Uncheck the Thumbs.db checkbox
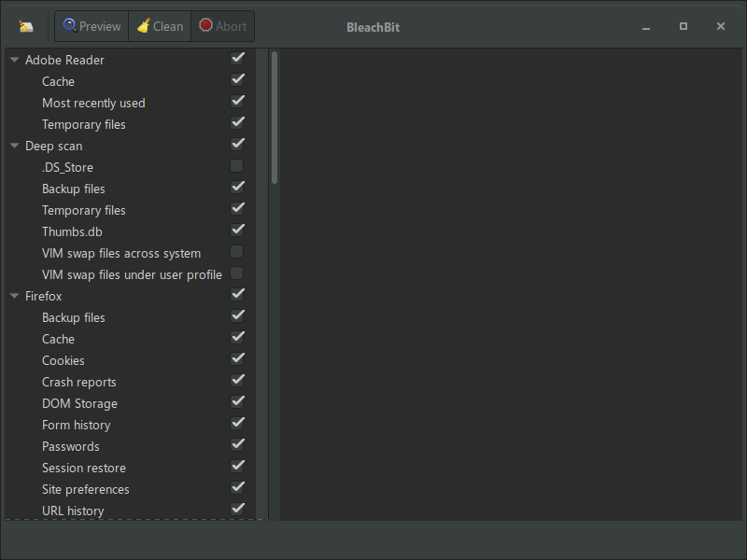Image resolution: width=747 pixels, height=560 pixels. point(237,230)
